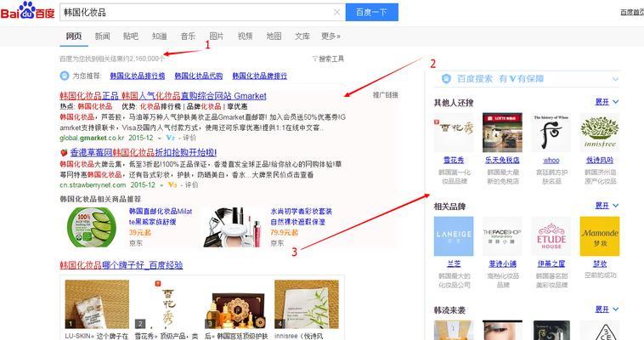
Task: Click the shield icon by 百度搜索 有V有保障
Action: (x=446, y=78)
